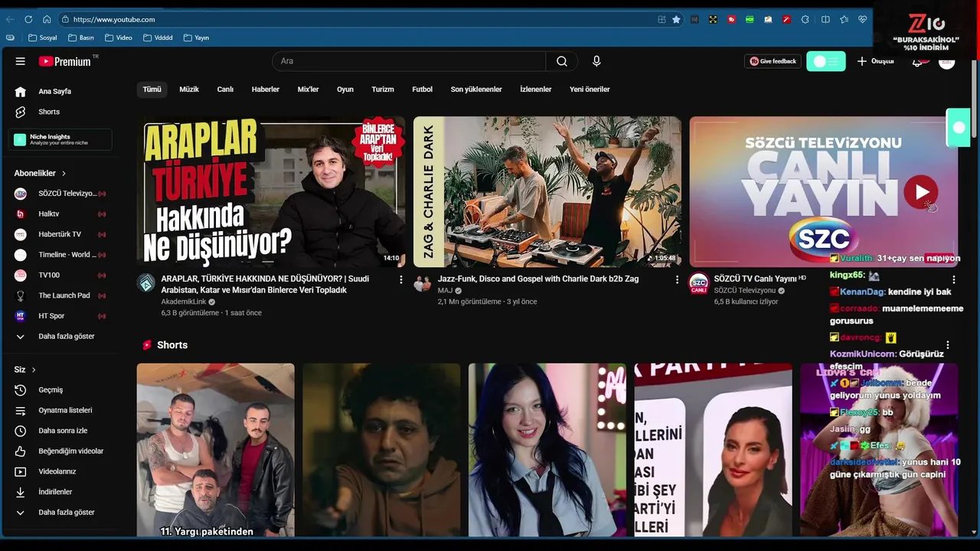Open the Sosyal bookmarks folder
This screenshot has width=980, height=551.
pos(42,37)
